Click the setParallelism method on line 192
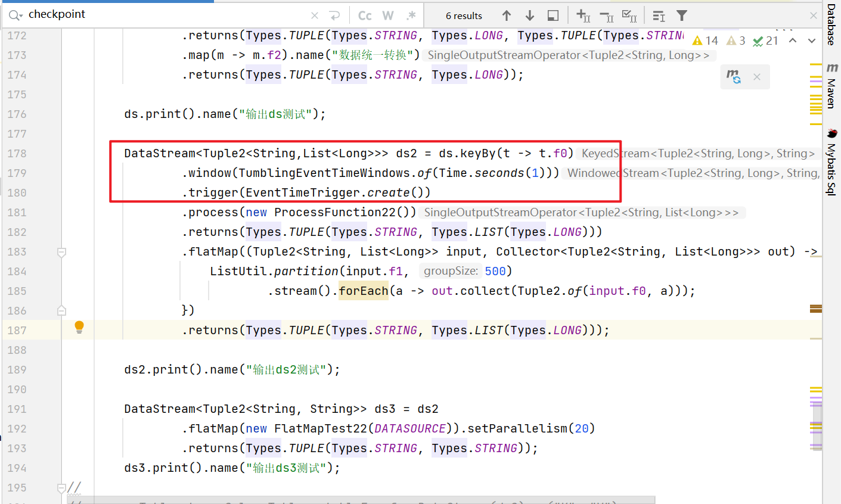This screenshot has width=841, height=504. pyautogui.click(x=517, y=428)
